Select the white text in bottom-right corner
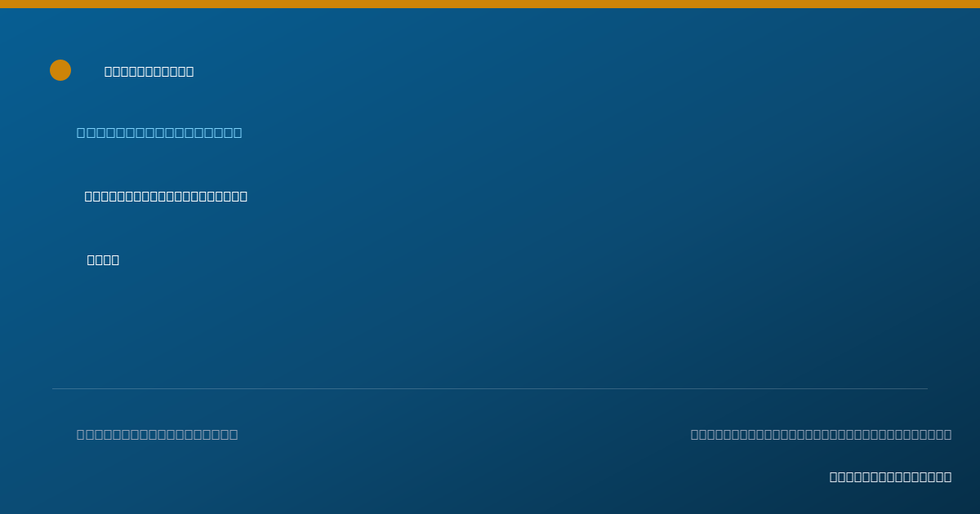980x514 pixels. [x=890, y=477]
